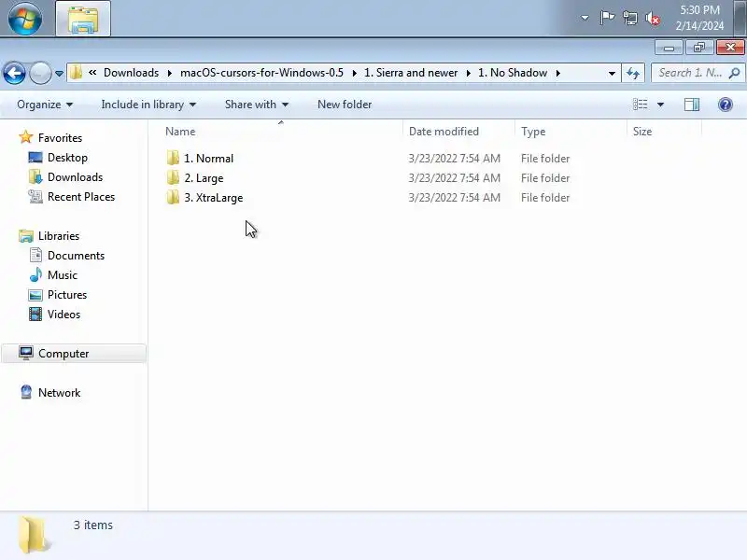Click the Refresh button

[633, 74]
